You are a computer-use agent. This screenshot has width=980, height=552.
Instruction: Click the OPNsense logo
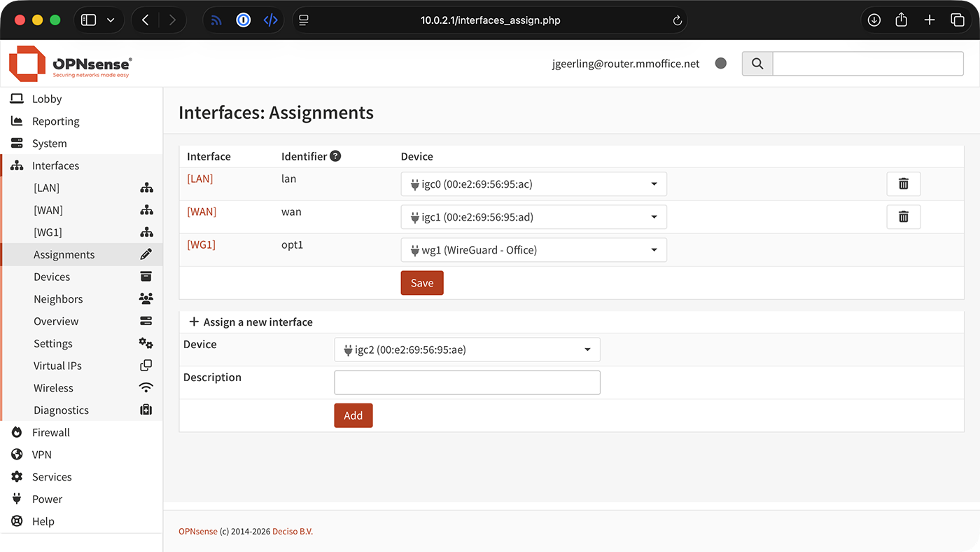[70, 64]
